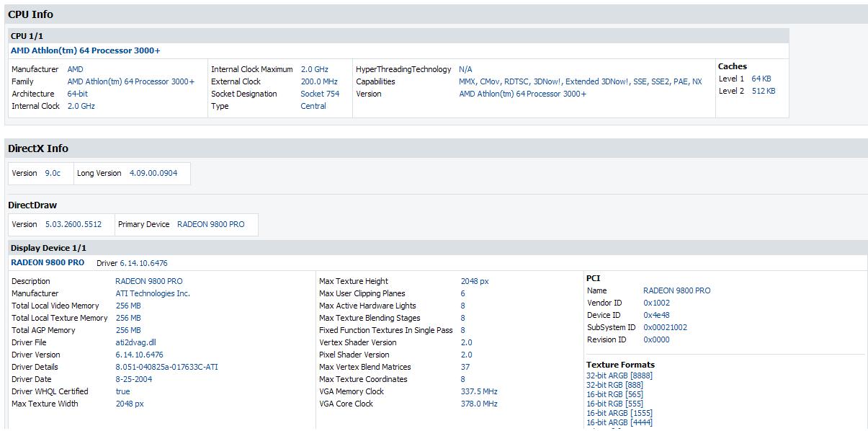Click HyperThreadingTechnology value N/A
The width and height of the screenshot is (868, 431).
pyautogui.click(x=465, y=69)
